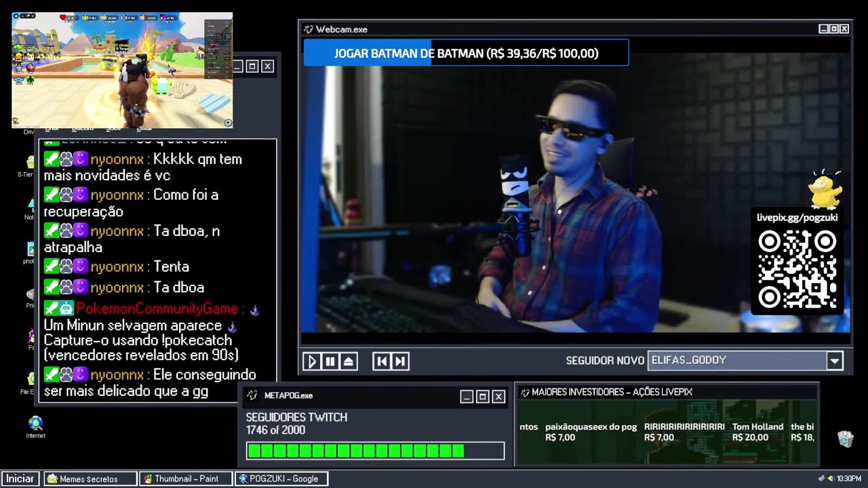Minimize the Webcam.exe window

coord(823,28)
